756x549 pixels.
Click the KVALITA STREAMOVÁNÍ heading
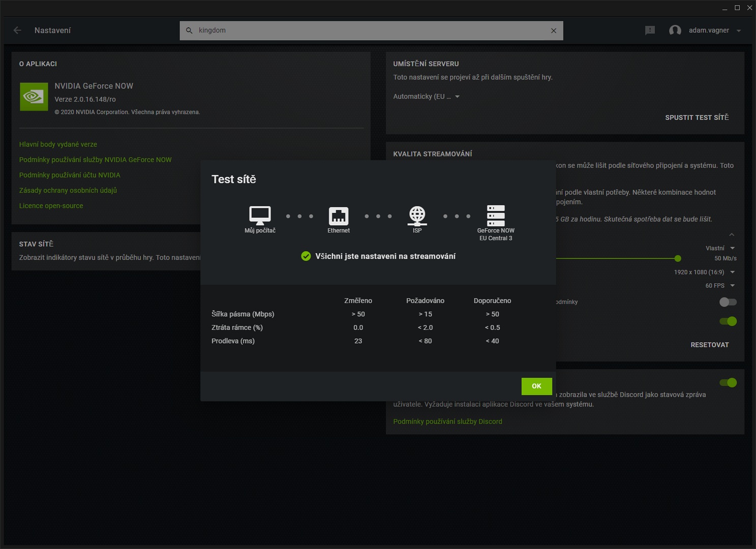(432, 154)
